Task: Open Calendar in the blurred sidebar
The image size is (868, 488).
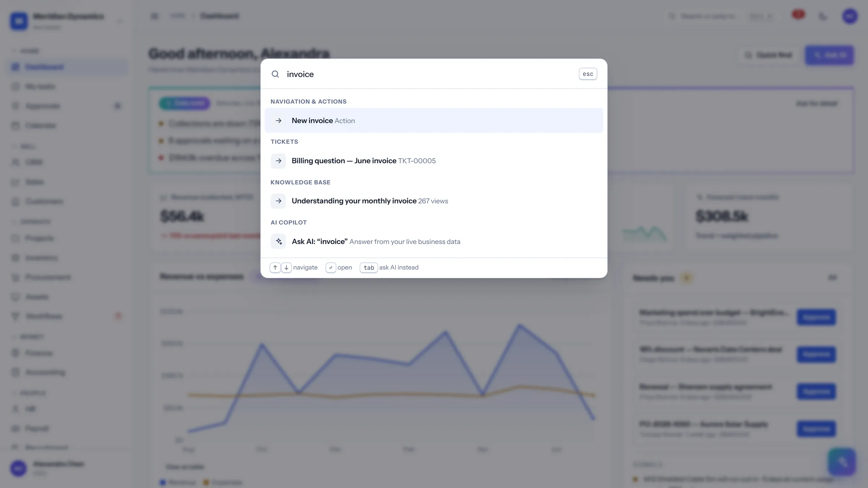Action: (68, 125)
